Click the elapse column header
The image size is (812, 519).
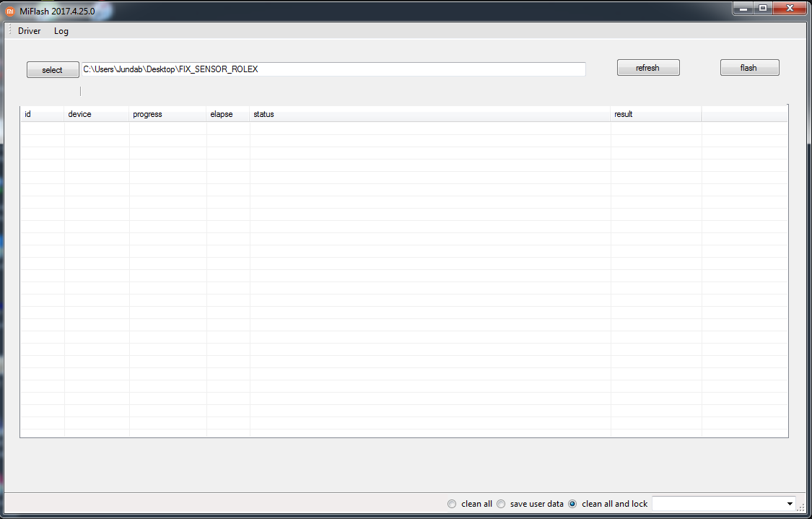[x=228, y=115]
